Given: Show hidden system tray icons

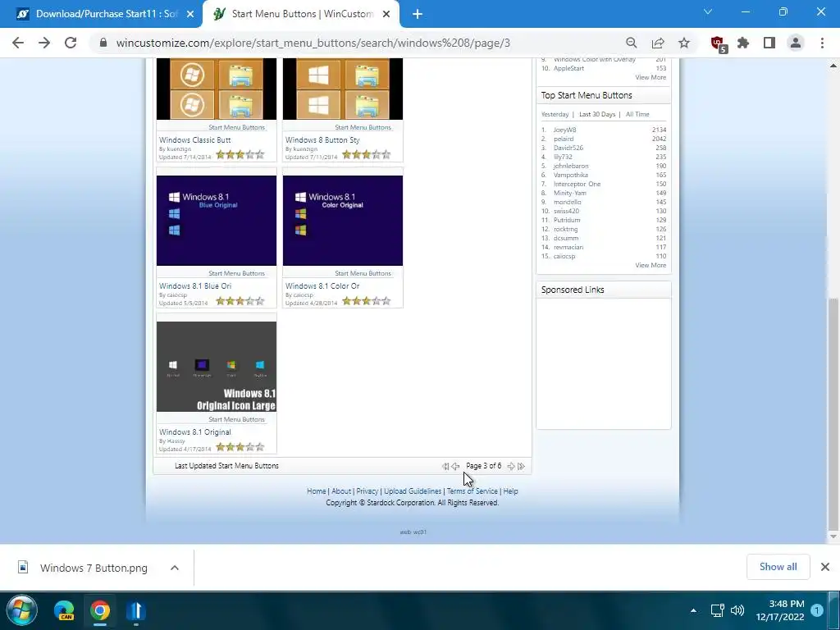Looking at the screenshot, I should point(693,610).
